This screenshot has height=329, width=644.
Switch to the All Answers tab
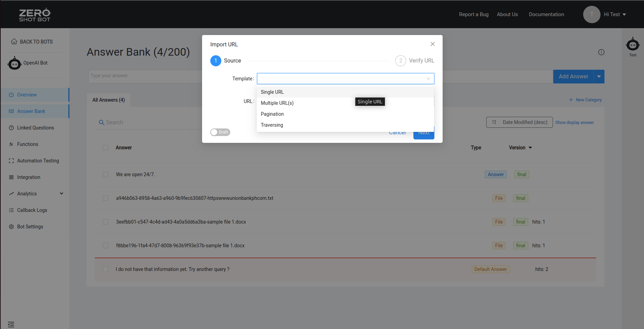[108, 100]
